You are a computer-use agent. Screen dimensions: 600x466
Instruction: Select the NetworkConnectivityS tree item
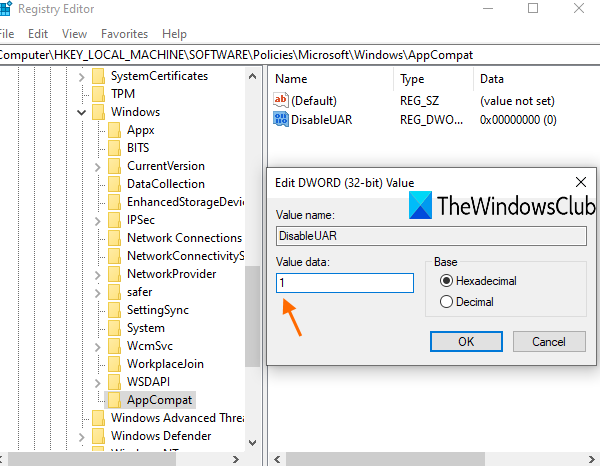pos(186,256)
